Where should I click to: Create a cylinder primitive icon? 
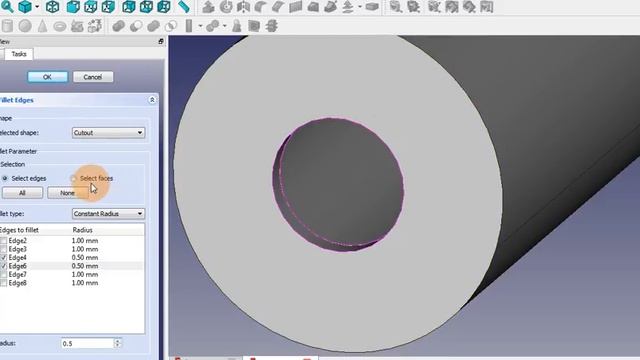(x=7, y=26)
